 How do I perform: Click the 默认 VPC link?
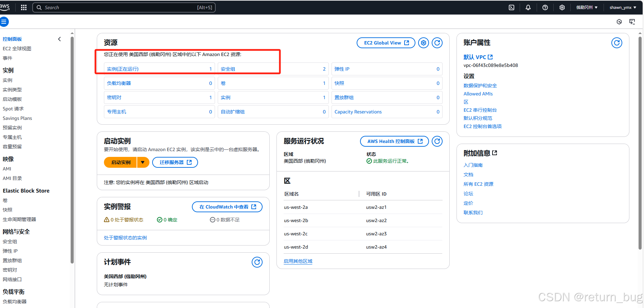click(478, 57)
